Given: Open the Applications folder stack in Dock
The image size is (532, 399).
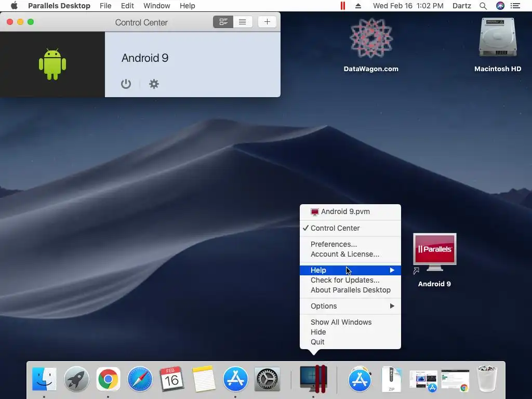Looking at the screenshot, I should 360,379.
